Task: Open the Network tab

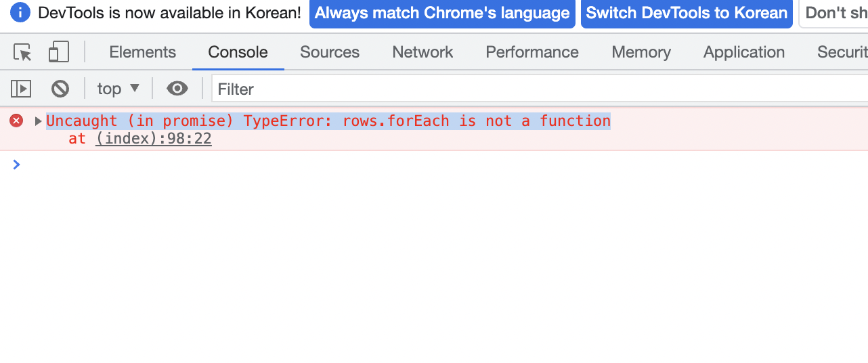Action: (423, 52)
